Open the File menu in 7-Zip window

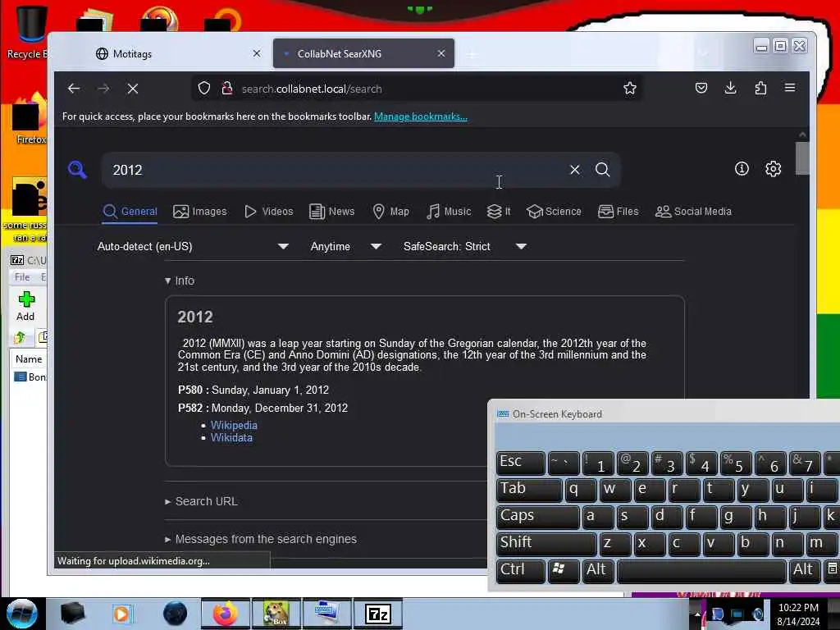coord(22,277)
